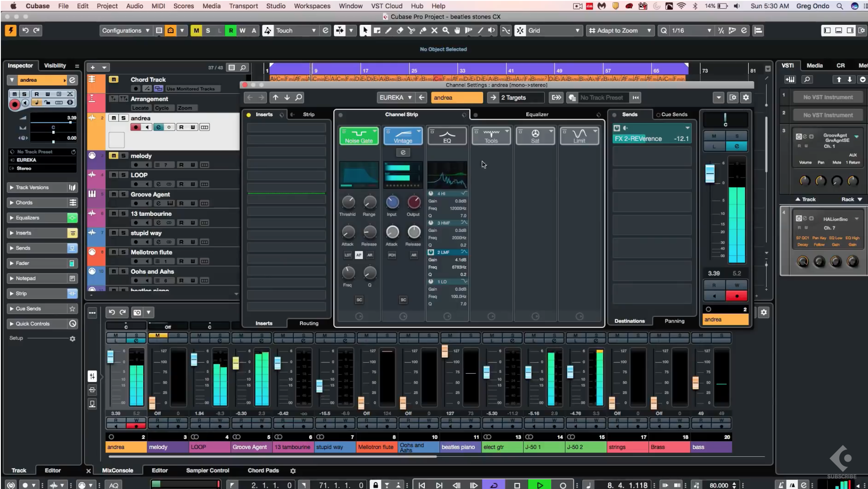Toggle the FX 2-REVerence send power button

click(617, 128)
